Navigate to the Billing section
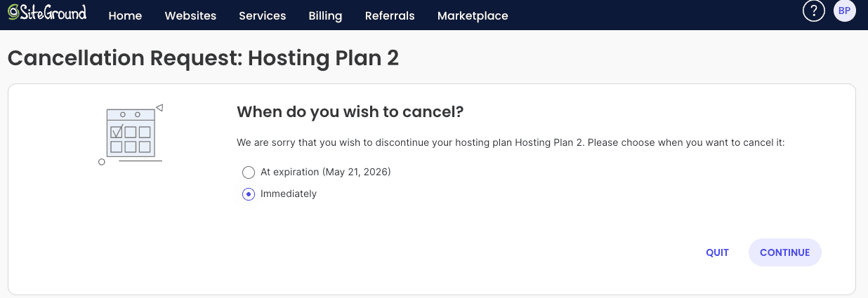 coord(325,15)
